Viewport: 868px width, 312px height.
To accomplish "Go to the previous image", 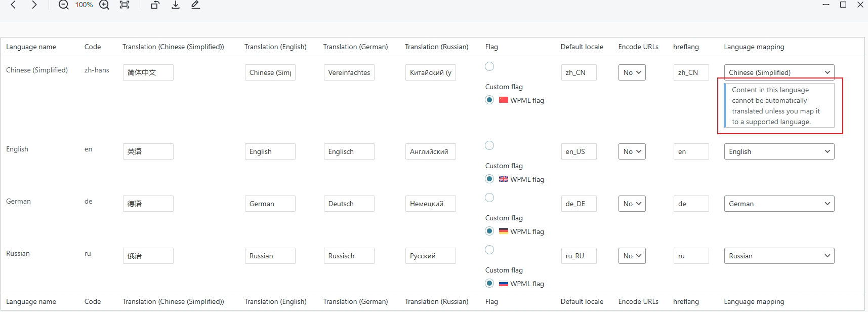I will tap(14, 5).
